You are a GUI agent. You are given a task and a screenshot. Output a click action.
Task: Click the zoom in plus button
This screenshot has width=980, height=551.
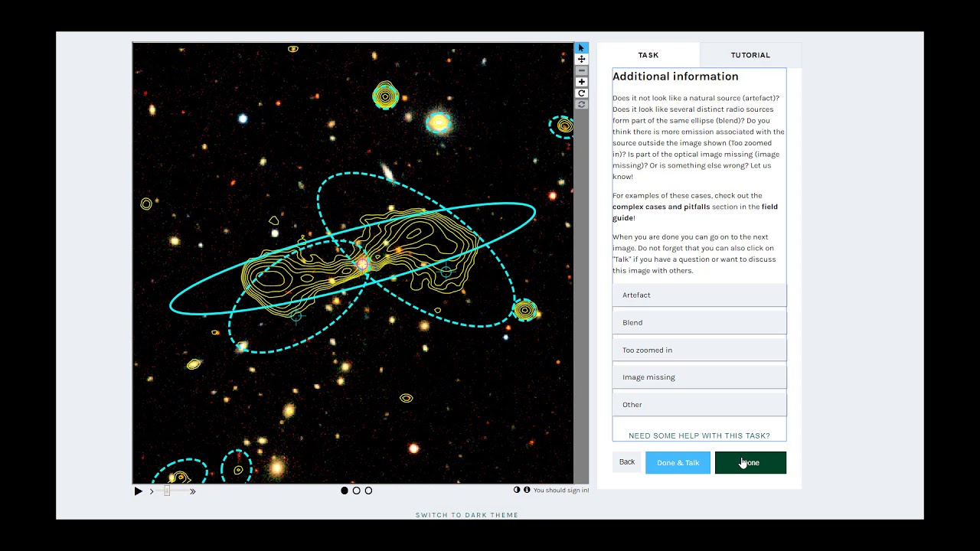coord(581,82)
